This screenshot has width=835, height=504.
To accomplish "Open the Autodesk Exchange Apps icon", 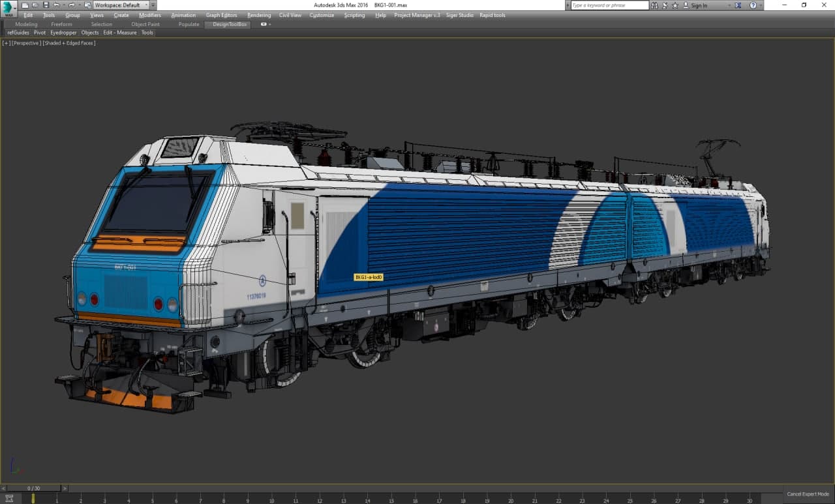I will [x=738, y=5].
